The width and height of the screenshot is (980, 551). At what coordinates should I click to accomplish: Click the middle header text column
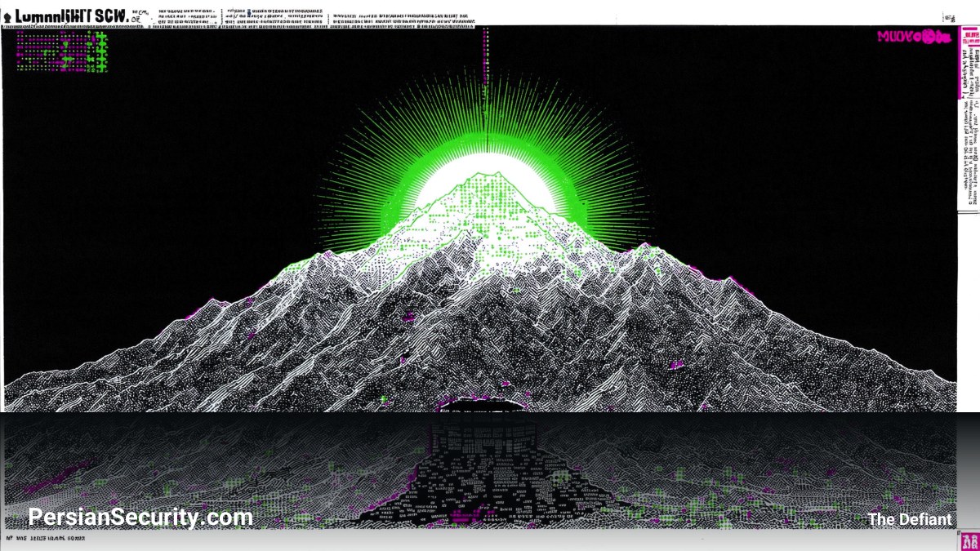(274, 16)
